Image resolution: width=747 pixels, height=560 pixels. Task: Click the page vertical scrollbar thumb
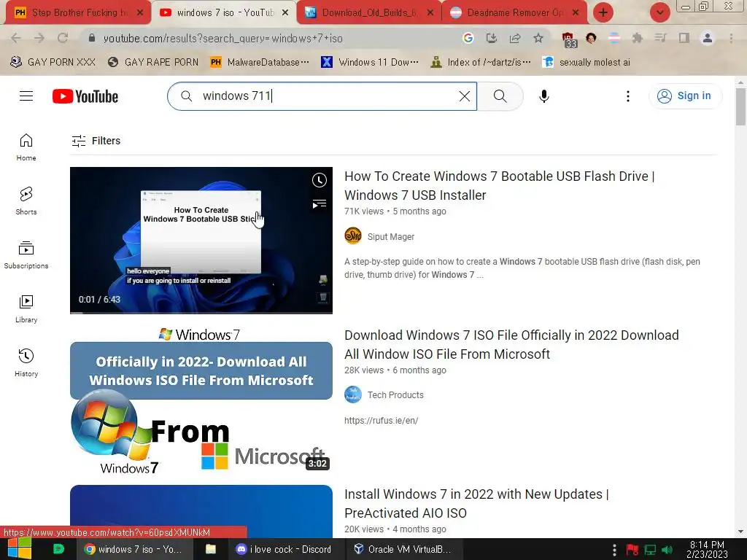click(740, 106)
